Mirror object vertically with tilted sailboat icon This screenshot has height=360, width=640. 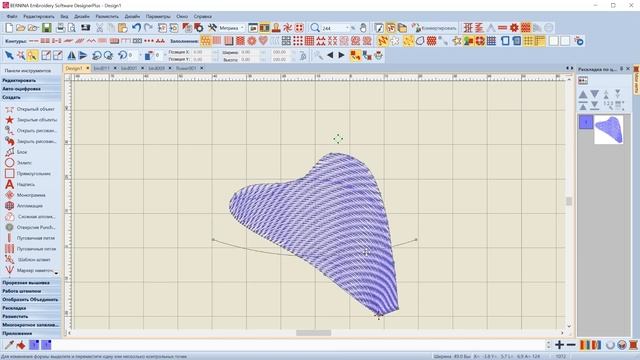point(83,56)
